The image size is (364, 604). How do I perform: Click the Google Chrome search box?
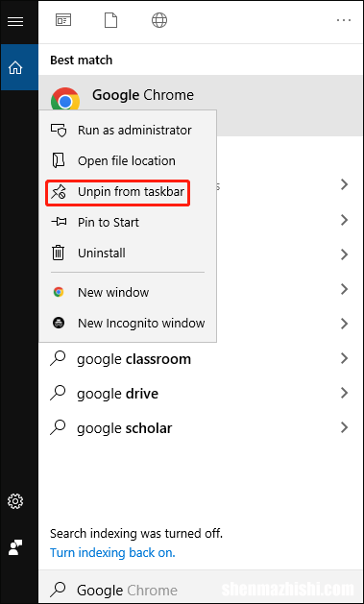point(201,588)
